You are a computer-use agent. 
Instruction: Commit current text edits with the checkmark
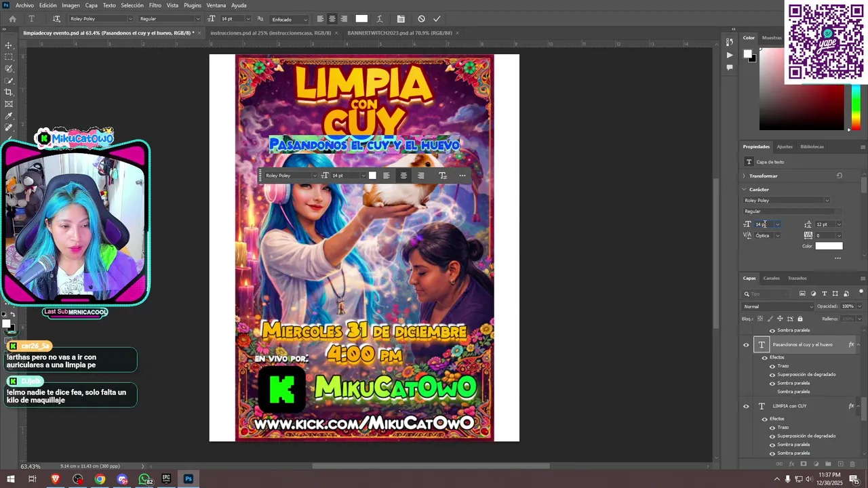click(437, 19)
